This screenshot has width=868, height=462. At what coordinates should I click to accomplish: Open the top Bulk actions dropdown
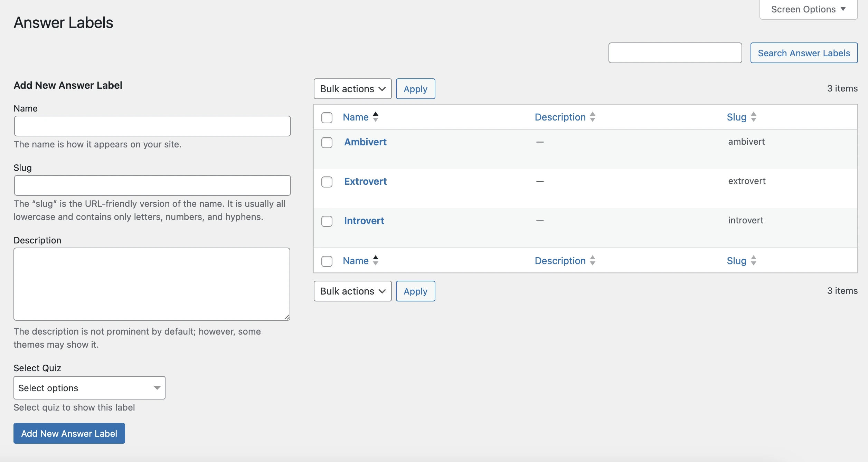click(x=352, y=89)
